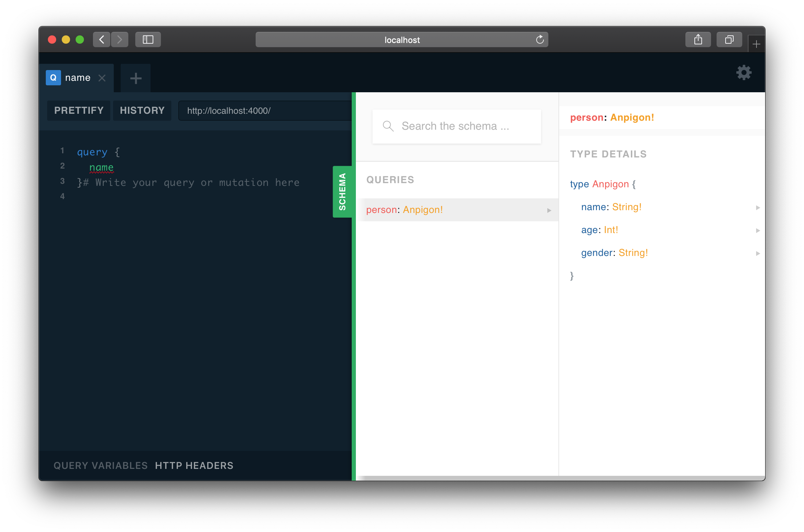Toggle the Safari sidebar icon
The width and height of the screenshot is (804, 532).
coord(148,40)
